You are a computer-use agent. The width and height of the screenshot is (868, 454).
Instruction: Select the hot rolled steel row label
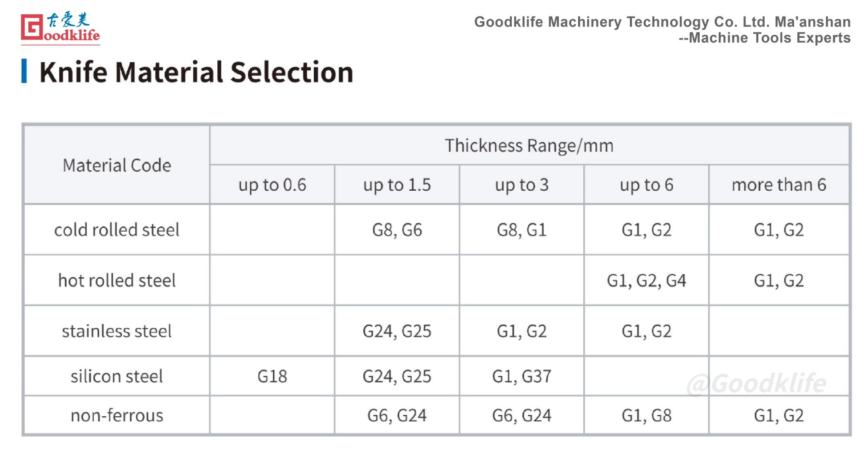117,281
